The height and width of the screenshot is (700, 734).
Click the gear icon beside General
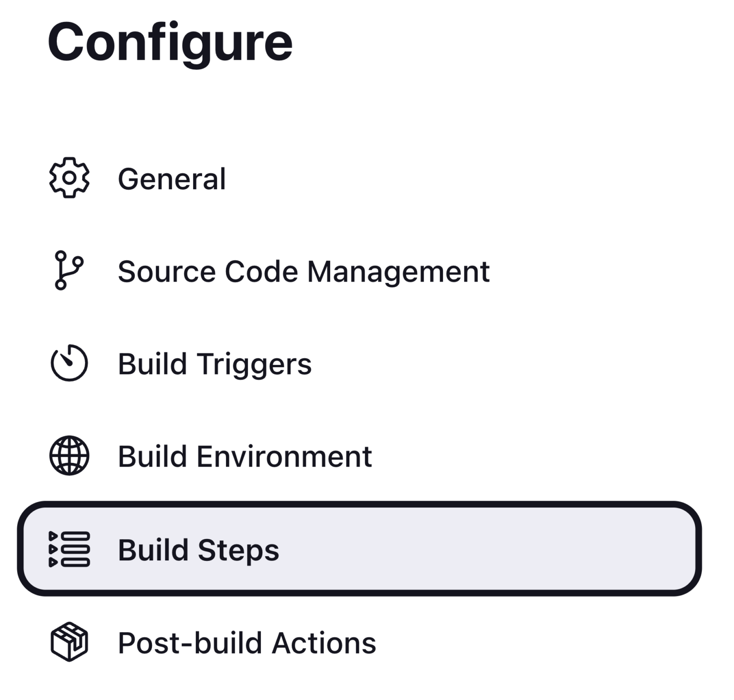click(x=68, y=178)
